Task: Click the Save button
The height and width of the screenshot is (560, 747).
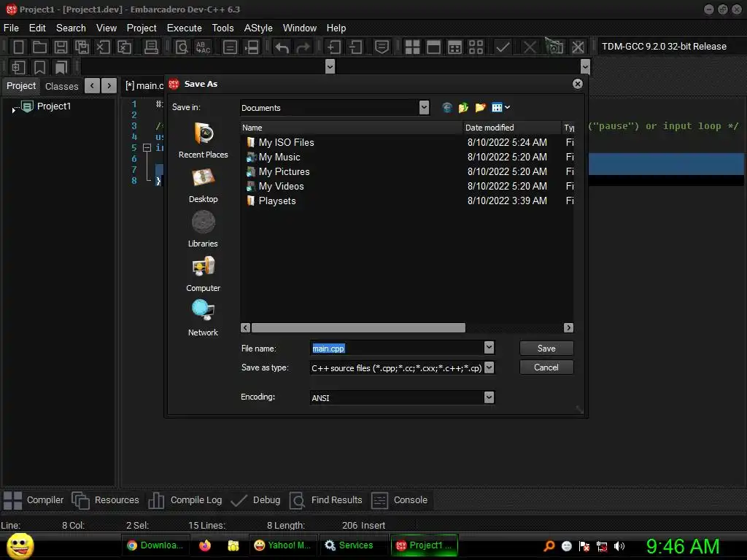Action: [x=546, y=348]
